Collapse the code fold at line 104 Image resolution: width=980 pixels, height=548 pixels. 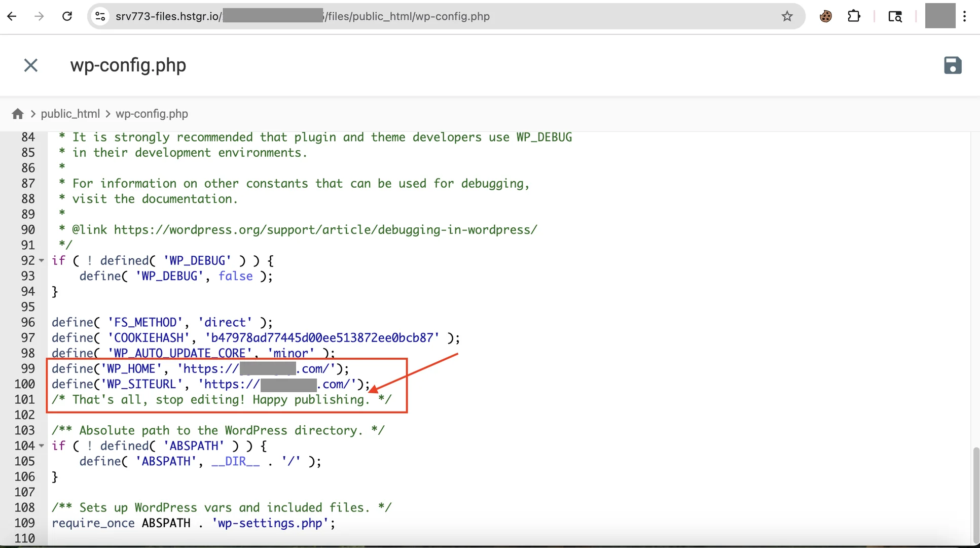tap(42, 446)
